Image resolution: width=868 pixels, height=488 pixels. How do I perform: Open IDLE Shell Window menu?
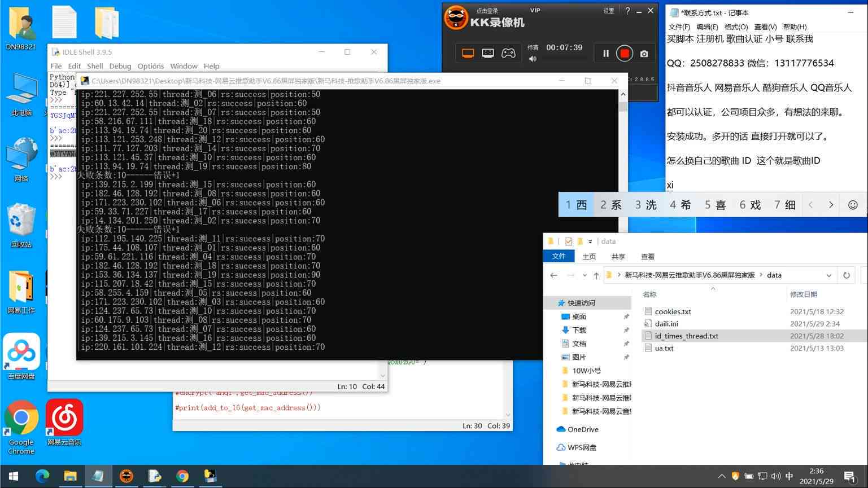[184, 66]
